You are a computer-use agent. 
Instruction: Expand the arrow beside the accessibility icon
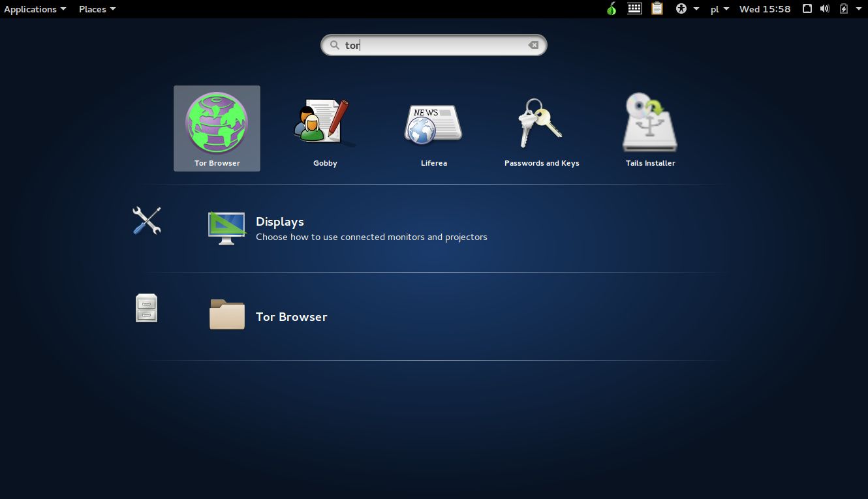click(696, 9)
